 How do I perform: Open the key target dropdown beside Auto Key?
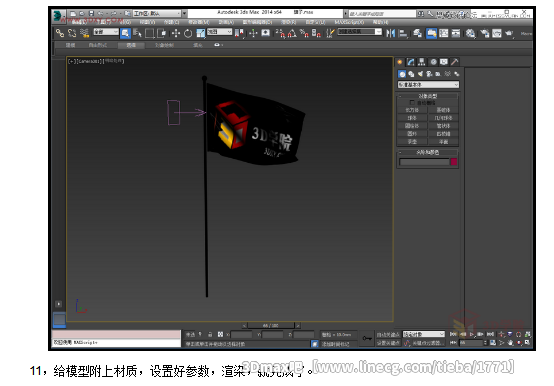[x=424, y=334]
